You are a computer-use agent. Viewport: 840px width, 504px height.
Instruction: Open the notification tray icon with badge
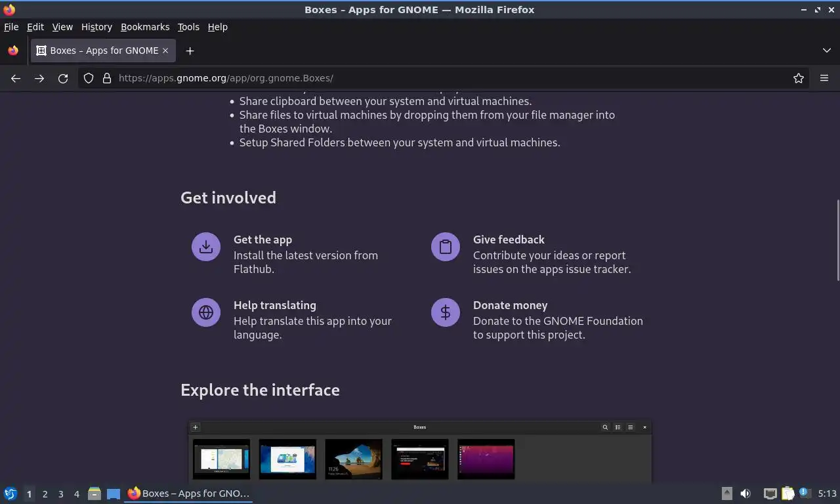pos(805,493)
